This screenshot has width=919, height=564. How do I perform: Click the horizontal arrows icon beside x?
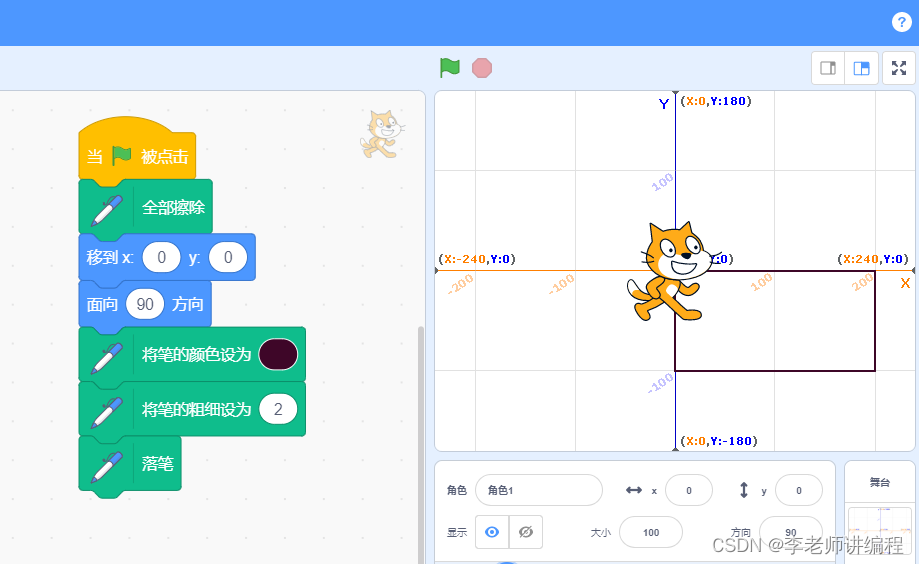point(634,490)
